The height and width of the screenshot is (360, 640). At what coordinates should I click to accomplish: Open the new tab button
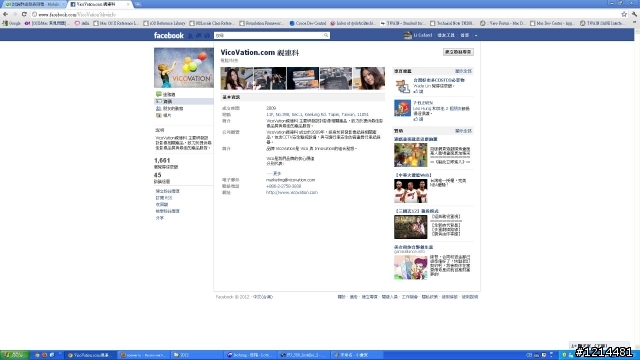coord(138,4)
